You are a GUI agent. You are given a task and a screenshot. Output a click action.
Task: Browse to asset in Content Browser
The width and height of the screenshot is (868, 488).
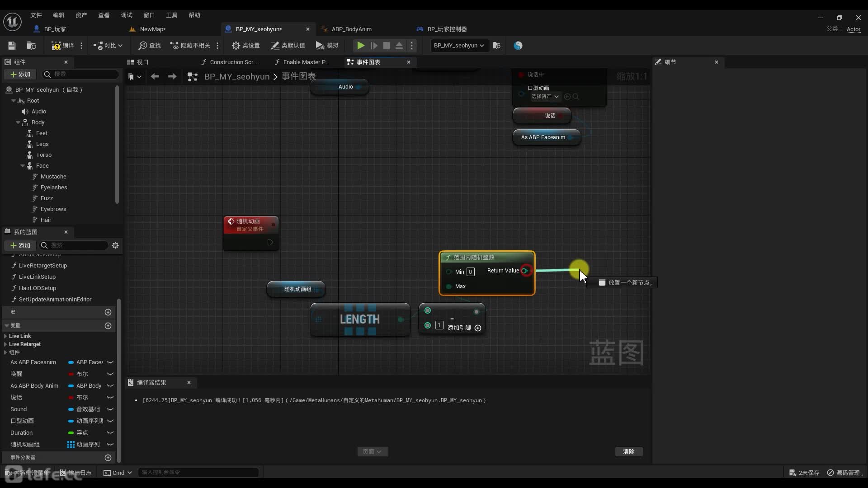[31, 46]
